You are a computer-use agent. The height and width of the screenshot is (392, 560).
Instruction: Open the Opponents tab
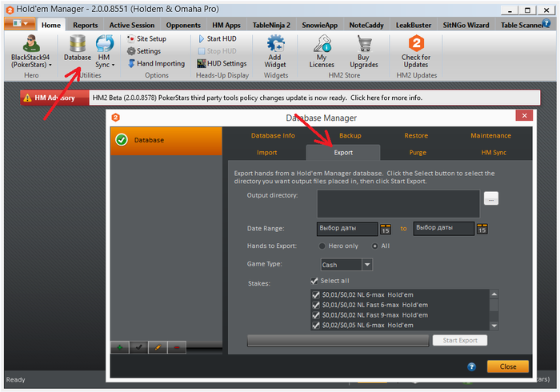point(183,25)
